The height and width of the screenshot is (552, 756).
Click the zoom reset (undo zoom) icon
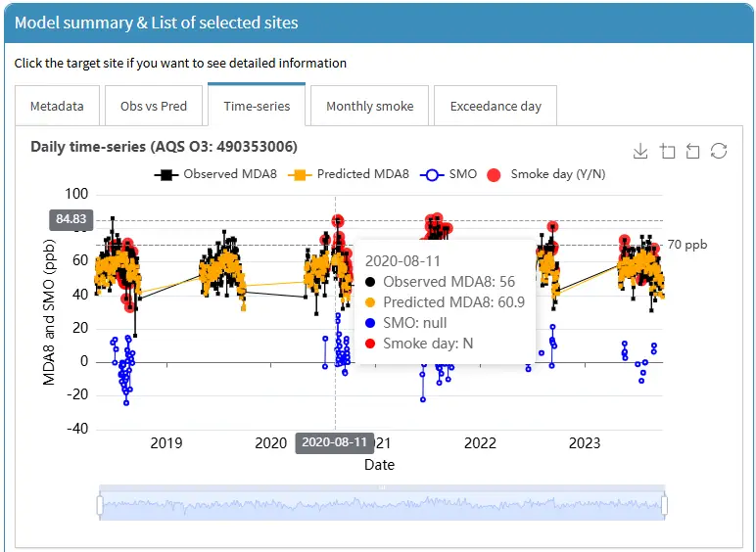(x=692, y=151)
